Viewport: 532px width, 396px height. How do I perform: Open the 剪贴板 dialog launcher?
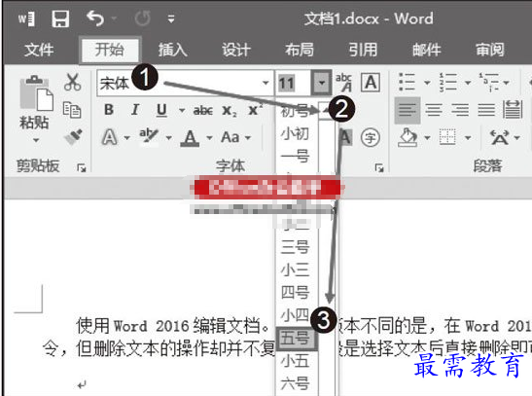pyautogui.click(x=82, y=167)
